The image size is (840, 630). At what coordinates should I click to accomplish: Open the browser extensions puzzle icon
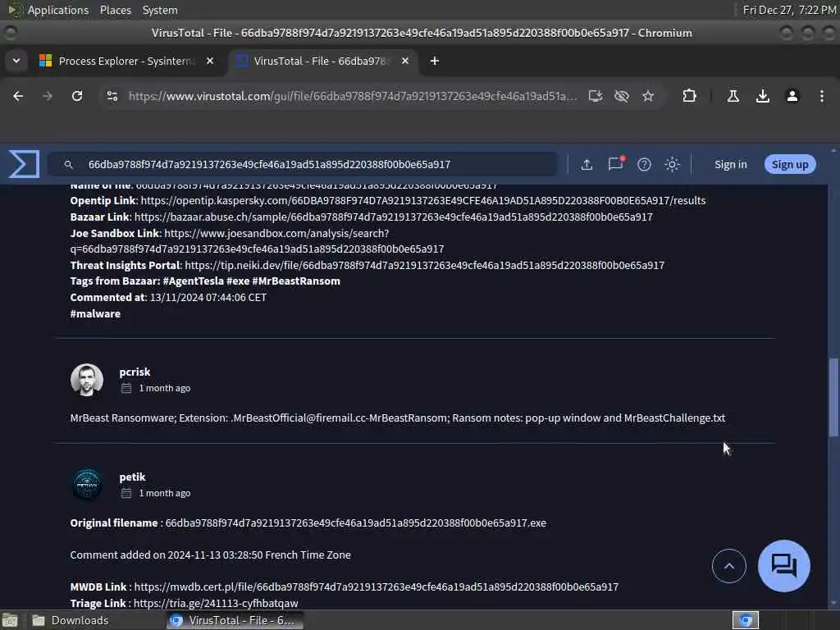689,96
